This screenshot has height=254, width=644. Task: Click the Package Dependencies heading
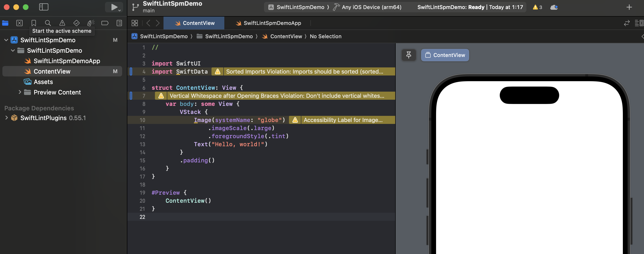click(39, 108)
